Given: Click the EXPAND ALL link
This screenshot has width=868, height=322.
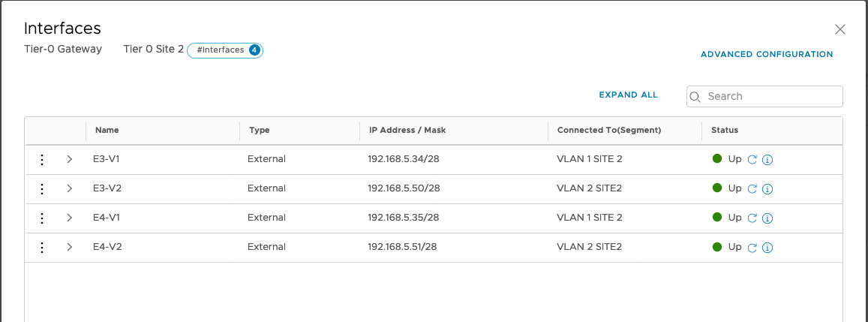Looking at the screenshot, I should (628, 95).
